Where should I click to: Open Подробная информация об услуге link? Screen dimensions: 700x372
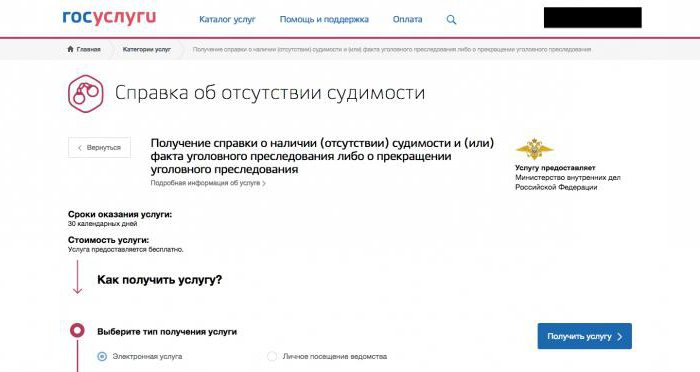[208, 183]
